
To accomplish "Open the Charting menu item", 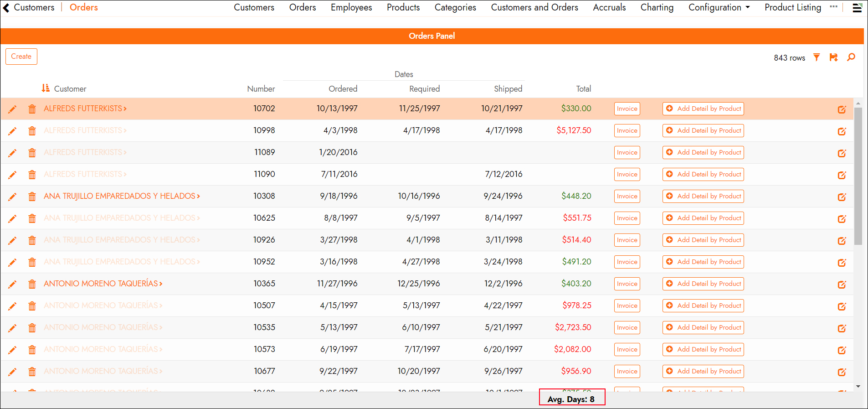I will coord(657,8).
